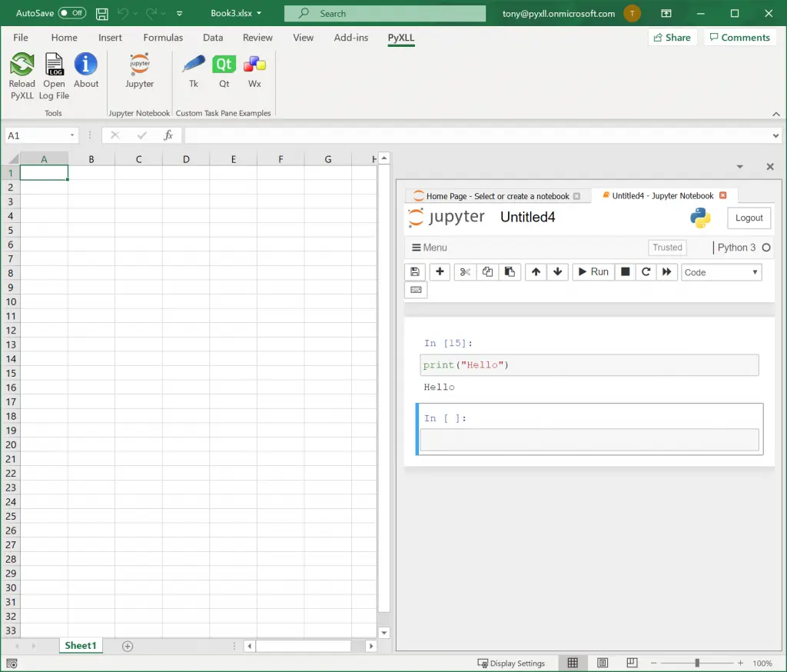Toggle the Trusted notebook indicator
787x672 pixels.
(667, 247)
